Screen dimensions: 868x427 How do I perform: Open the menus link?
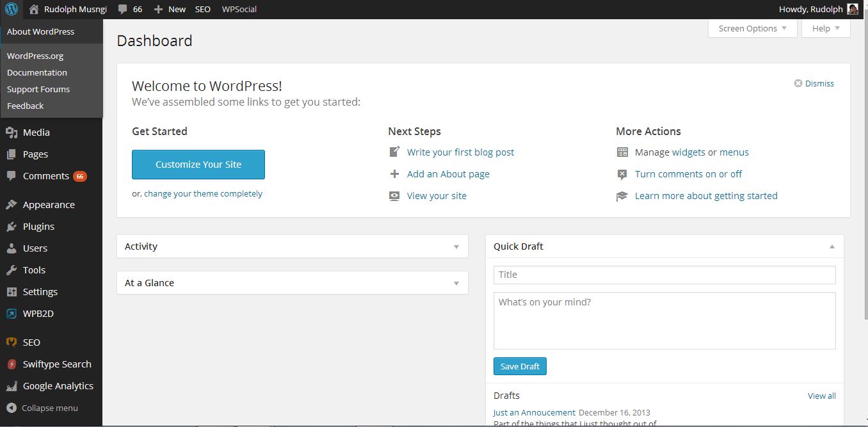(x=734, y=152)
